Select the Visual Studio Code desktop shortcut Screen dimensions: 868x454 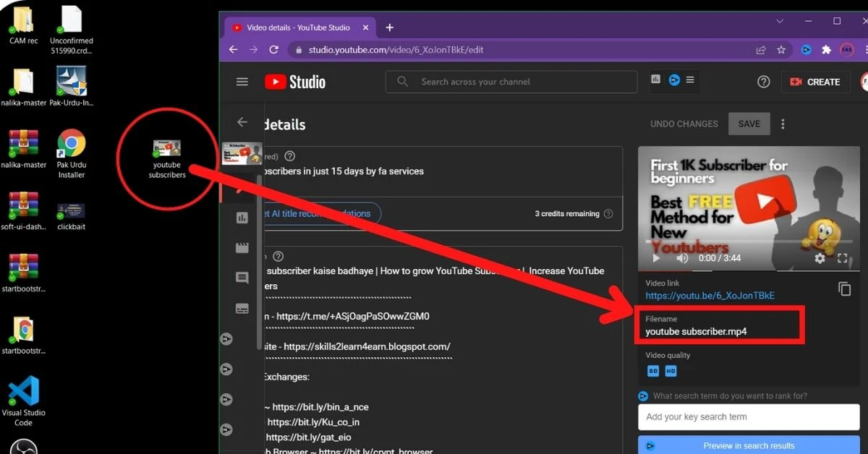23,402
